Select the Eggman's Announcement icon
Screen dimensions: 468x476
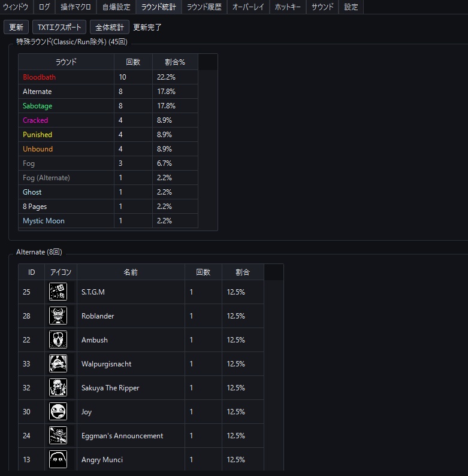coord(58,436)
